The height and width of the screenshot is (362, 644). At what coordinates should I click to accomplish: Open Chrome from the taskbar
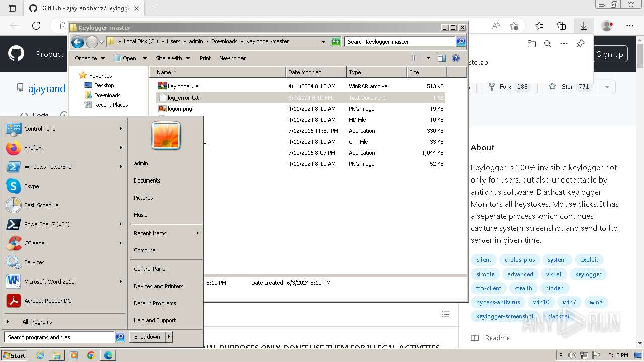(x=91, y=355)
